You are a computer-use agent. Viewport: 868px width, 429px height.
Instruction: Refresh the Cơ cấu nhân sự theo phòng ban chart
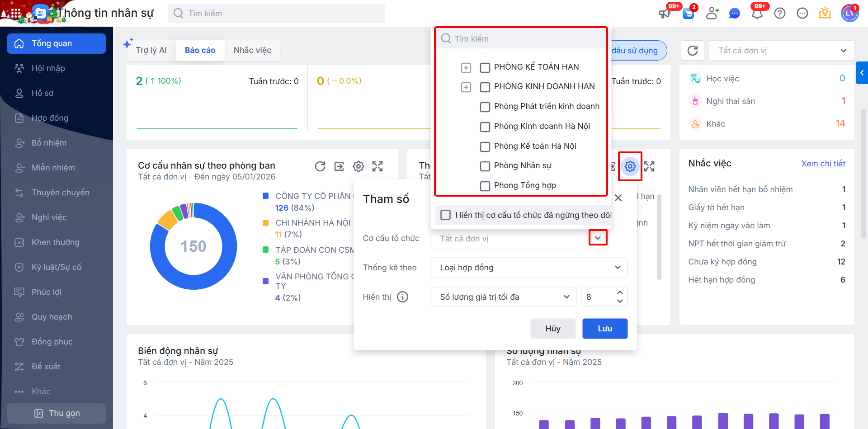tap(320, 166)
